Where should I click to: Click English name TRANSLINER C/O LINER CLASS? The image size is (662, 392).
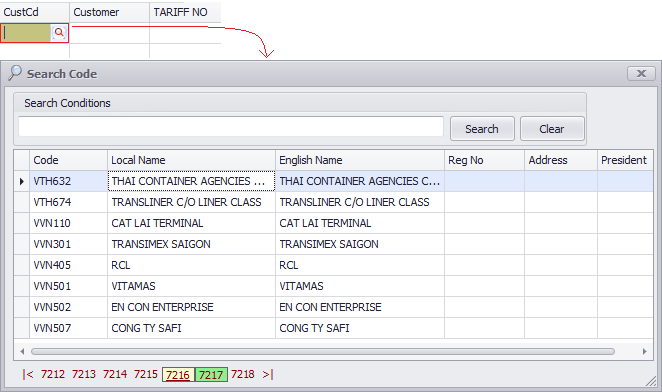tap(360, 202)
